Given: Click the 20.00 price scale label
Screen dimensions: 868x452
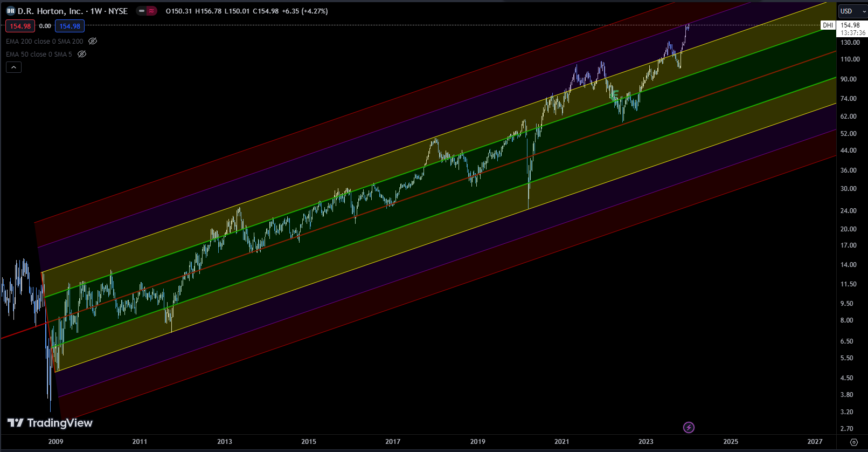Looking at the screenshot, I should (849, 229).
